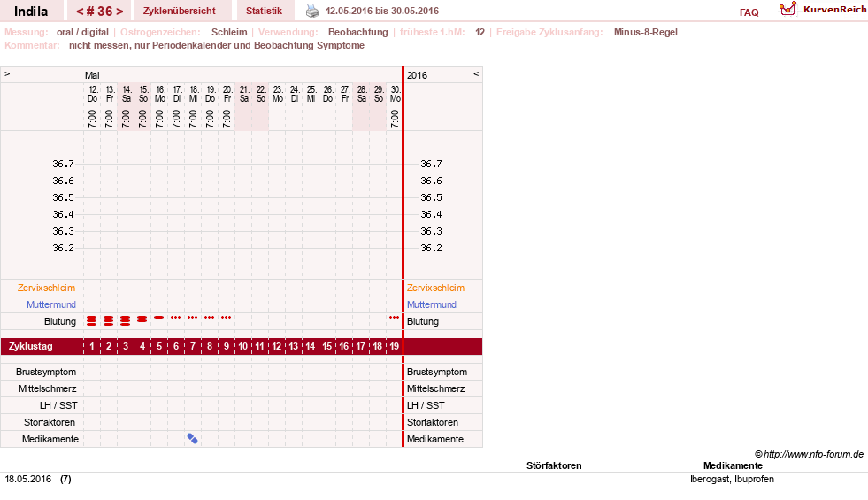Open the Zyklenübersicht tab
The width and height of the screenshot is (868, 500).
[180, 11]
